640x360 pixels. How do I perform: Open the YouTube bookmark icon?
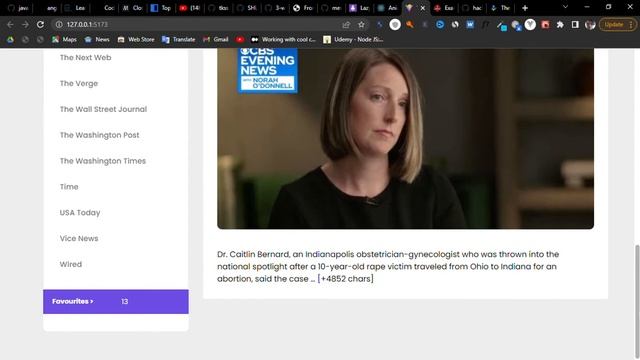pos(240,40)
